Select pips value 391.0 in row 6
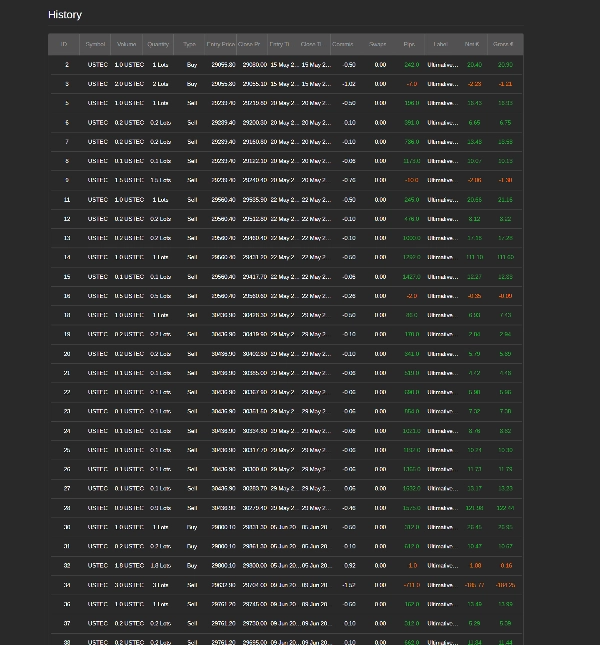600x645 pixels. (x=412, y=123)
